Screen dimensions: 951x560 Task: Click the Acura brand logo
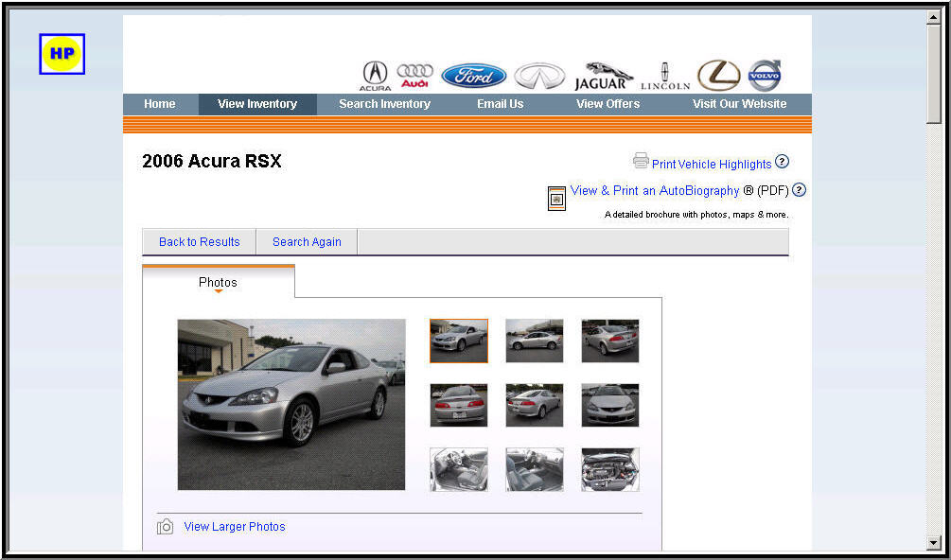click(375, 77)
